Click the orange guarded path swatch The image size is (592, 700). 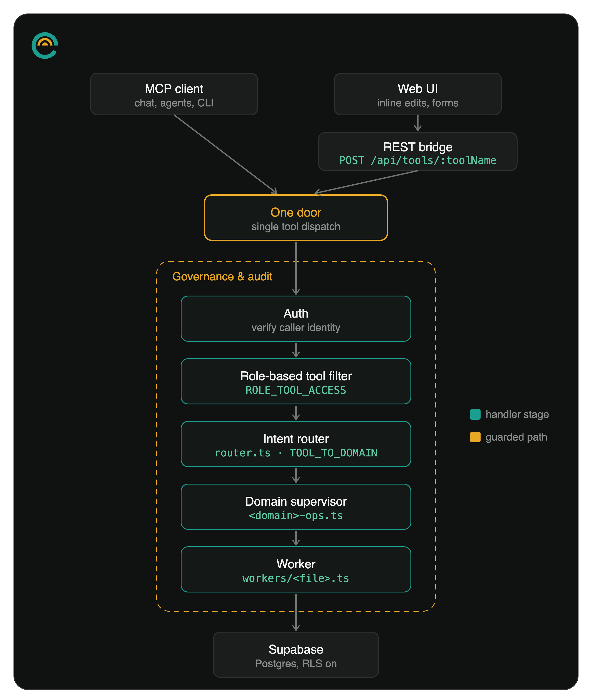(x=475, y=437)
